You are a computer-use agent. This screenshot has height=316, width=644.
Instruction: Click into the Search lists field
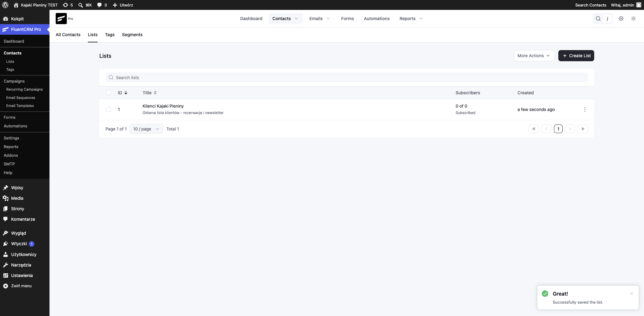tap(346, 77)
